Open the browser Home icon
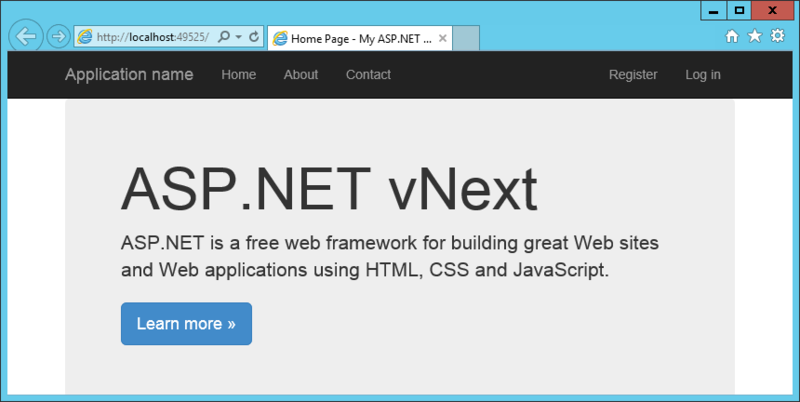The height and width of the screenshot is (402, 800). point(732,36)
